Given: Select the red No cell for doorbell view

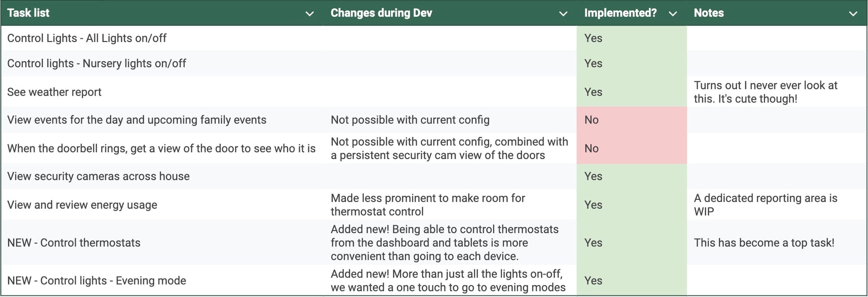Looking at the screenshot, I should pos(631,148).
